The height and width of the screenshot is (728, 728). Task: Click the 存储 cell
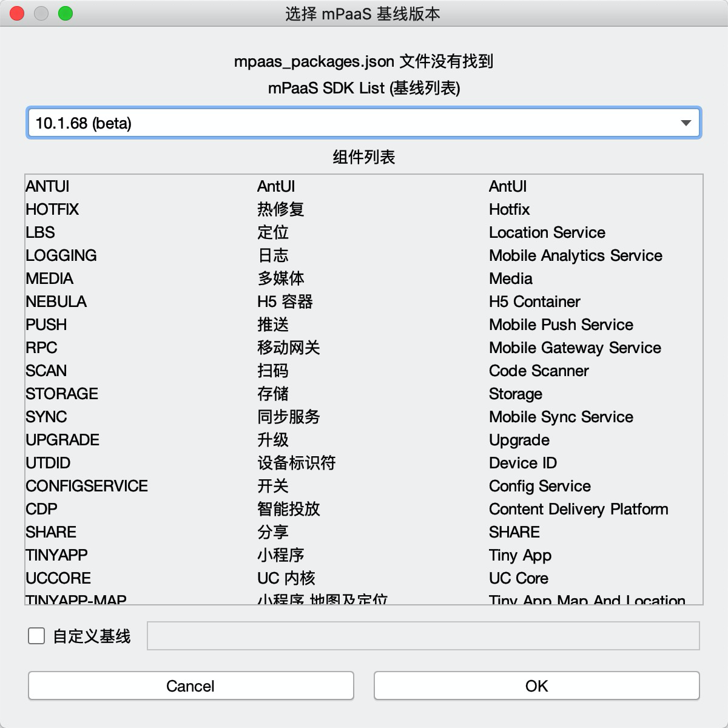273,394
